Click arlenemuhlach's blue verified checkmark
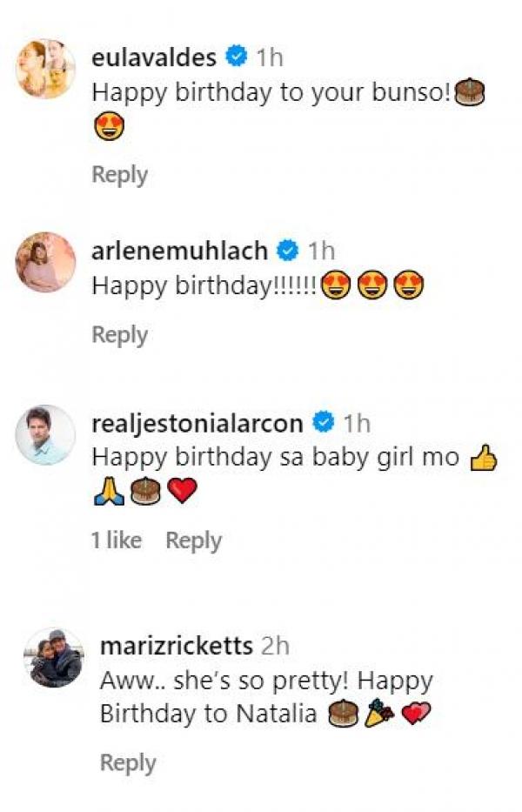 [x=287, y=252]
